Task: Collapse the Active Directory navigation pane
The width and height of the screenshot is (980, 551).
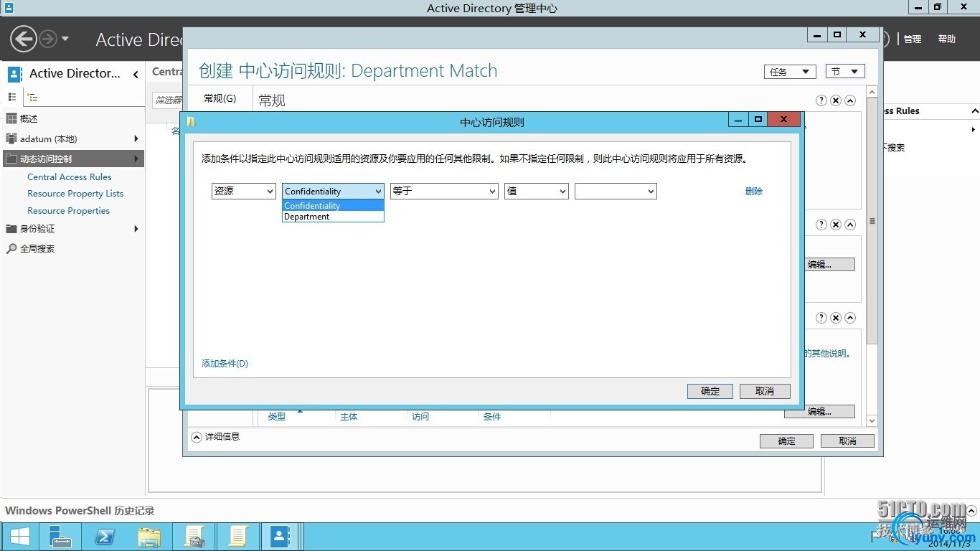Action: point(136,74)
